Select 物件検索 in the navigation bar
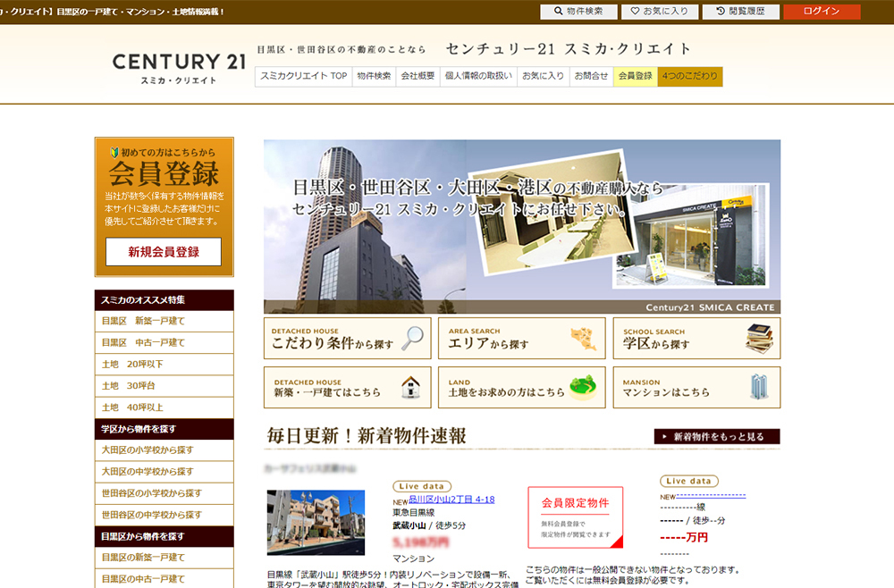This screenshot has height=588, width=894. pos(374,76)
